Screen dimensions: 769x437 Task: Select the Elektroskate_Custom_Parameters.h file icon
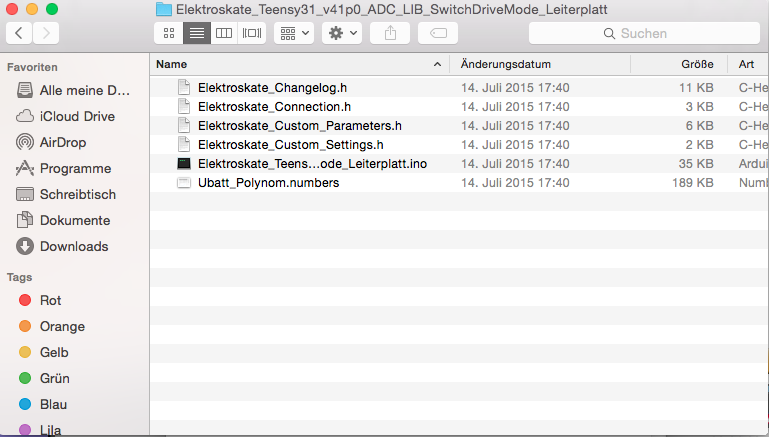[184, 126]
